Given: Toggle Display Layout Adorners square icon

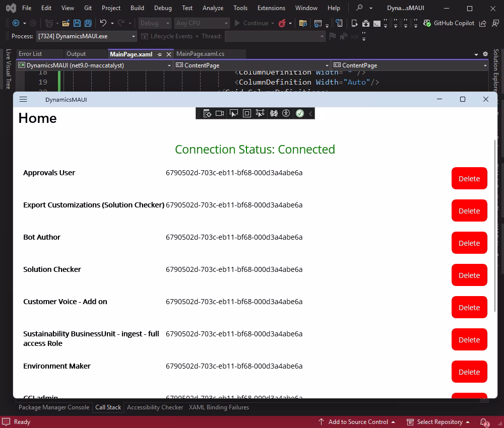Looking at the screenshot, I should (x=247, y=113).
